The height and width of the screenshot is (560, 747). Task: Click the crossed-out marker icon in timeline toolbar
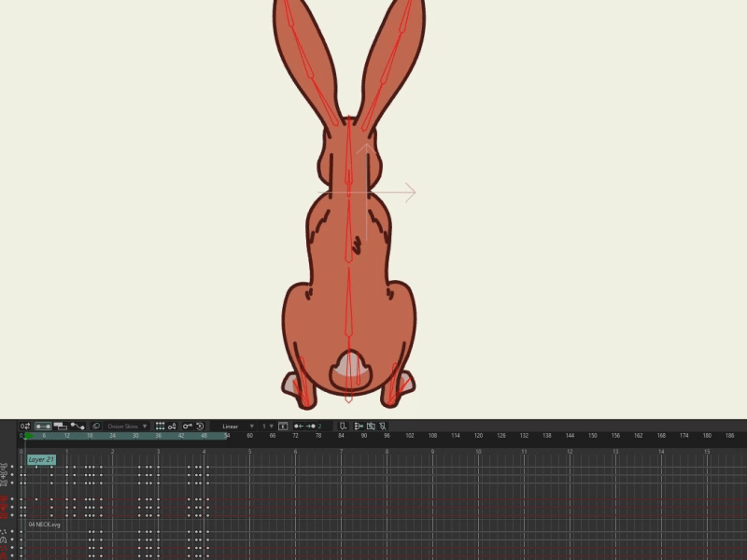(x=383, y=427)
